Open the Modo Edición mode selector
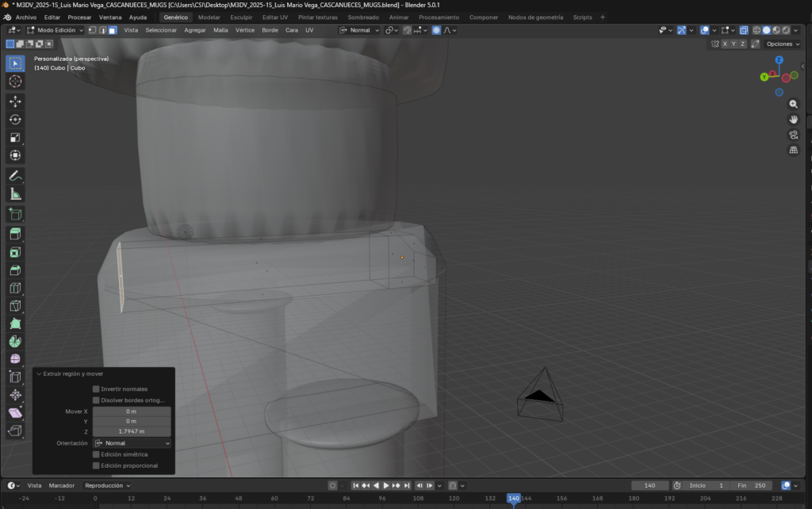 [x=55, y=30]
